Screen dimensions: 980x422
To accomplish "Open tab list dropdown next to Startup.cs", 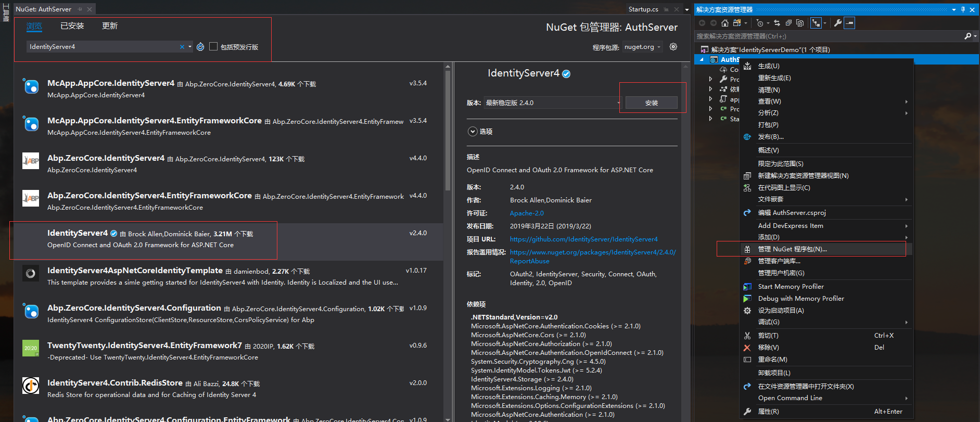I will [687, 9].
